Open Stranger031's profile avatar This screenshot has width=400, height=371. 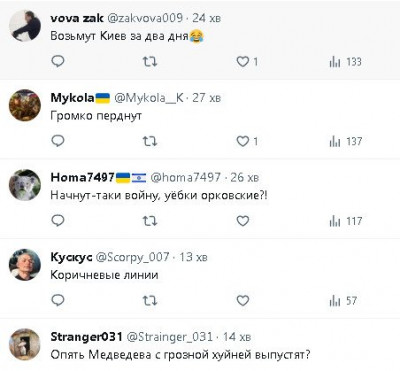point(25,345)
